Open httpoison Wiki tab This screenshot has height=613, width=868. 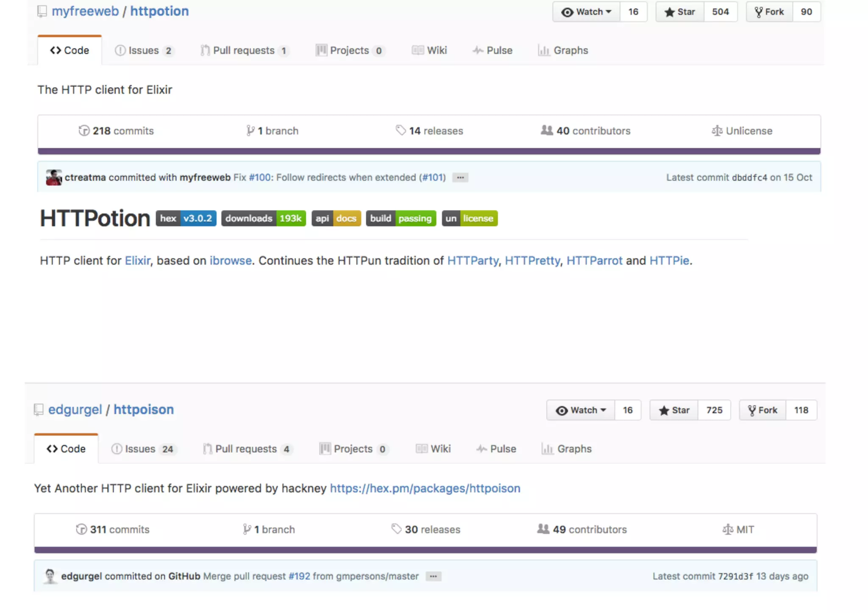tap(433, 449)
